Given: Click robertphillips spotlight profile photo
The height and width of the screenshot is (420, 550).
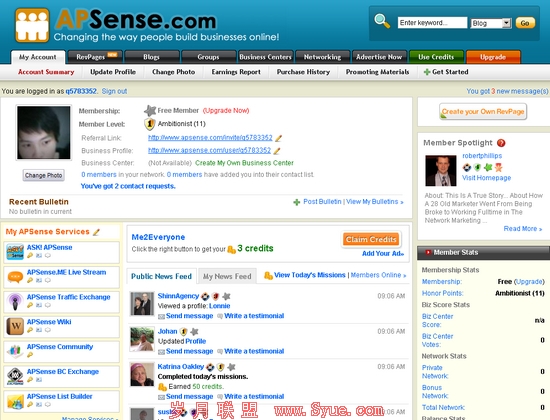Looking at the screenshot, I should pos(441,171).
